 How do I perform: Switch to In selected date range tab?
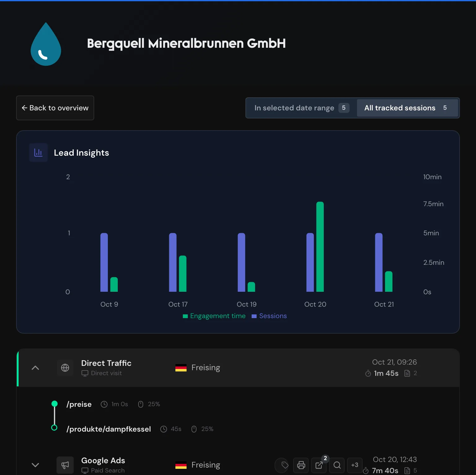(x=302, y=108)
